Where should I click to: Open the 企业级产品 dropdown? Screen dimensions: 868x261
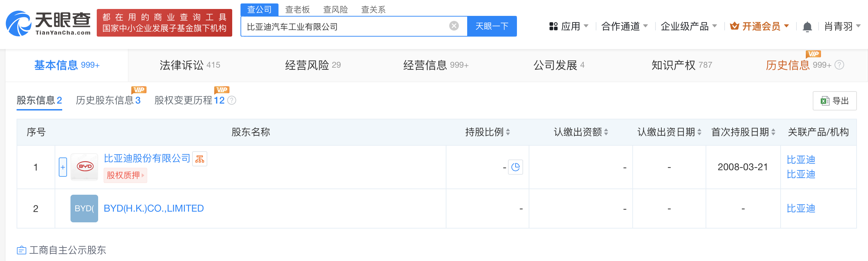688,26
